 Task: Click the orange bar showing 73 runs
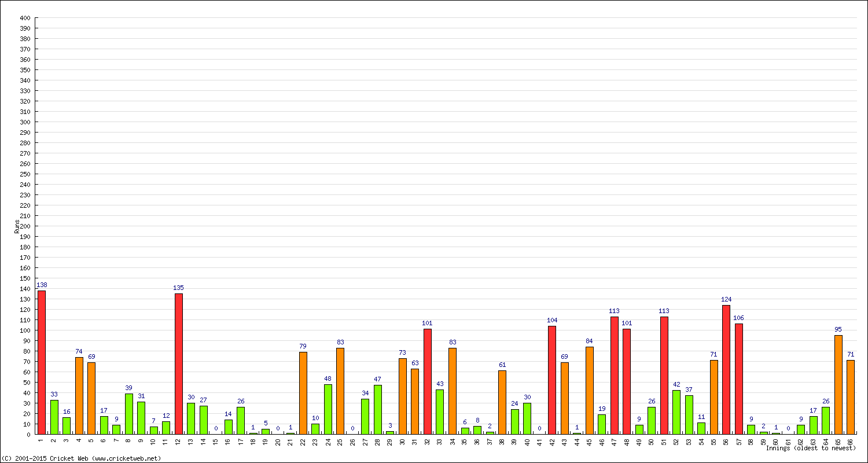coord(403,396)
